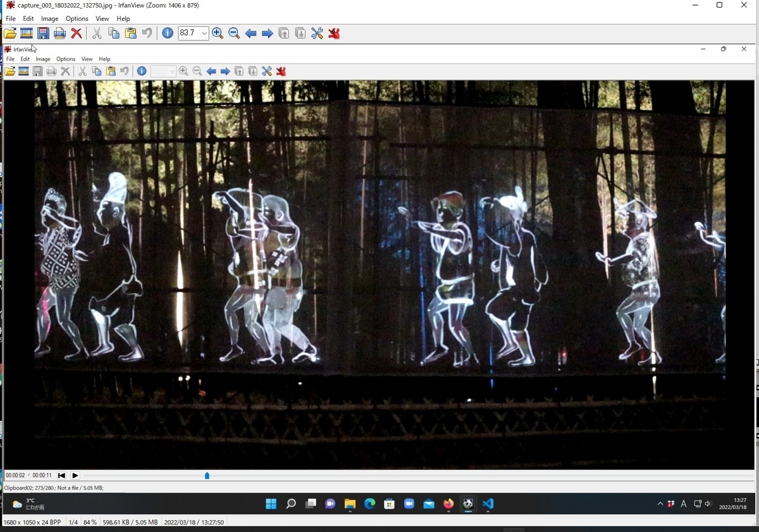The width and height of the screenshot is (759, 532).
Task: Click the video Play button
Action: (x=75, y=476)
